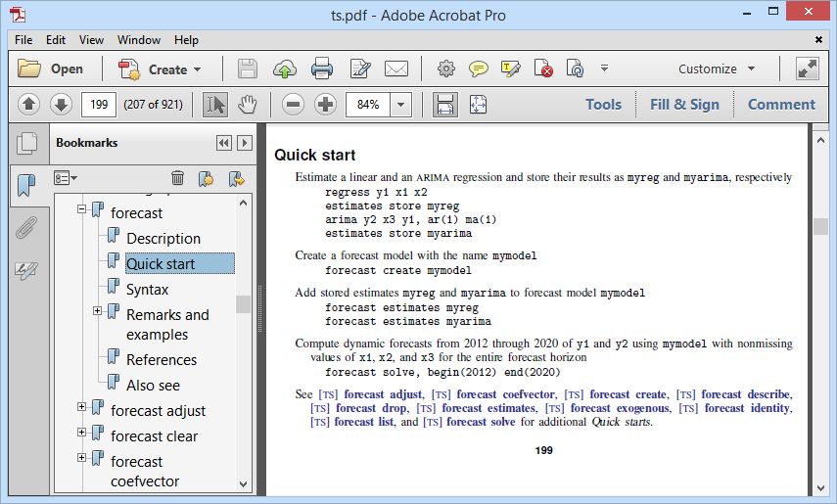Open Preferences gear icon
Viewport: 837px width, 504px height.
[446, 69]
